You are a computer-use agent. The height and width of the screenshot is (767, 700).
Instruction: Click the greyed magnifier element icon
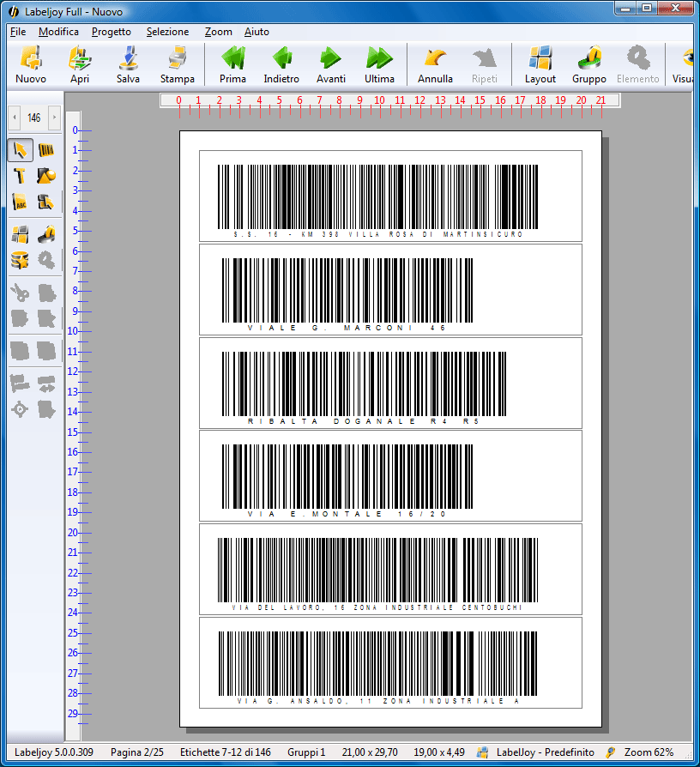(46, 260)
